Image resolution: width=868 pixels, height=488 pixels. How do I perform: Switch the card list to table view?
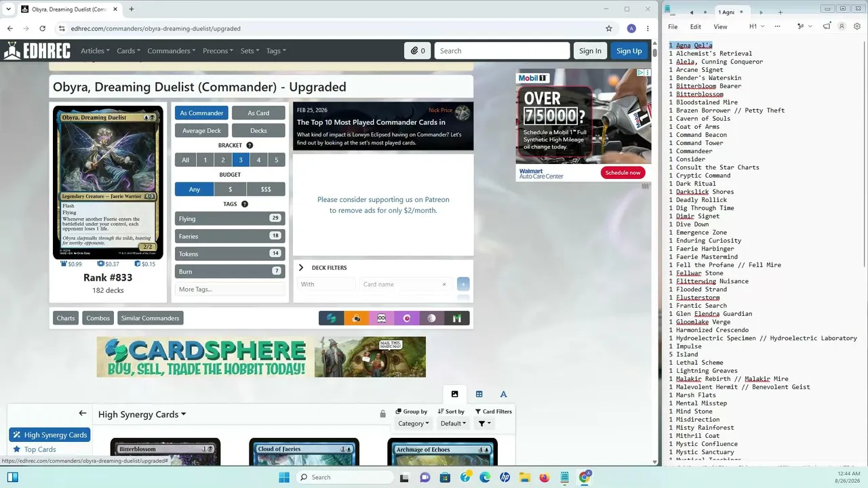coord(479,394)
